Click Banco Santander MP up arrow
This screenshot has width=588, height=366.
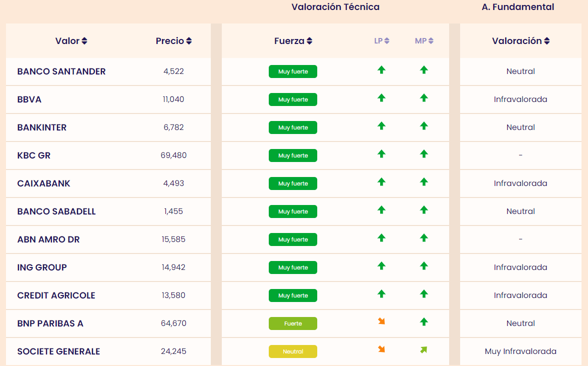pyautogui.click(x=424, y=70)
